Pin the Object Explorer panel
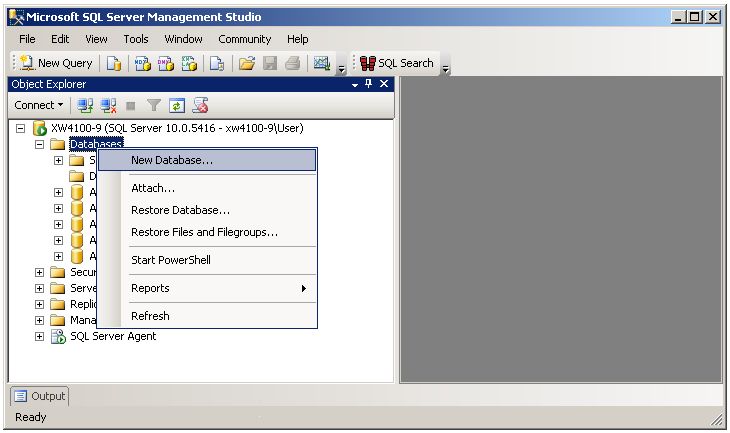This screenshot has height=433, width=730. [369, 84]
